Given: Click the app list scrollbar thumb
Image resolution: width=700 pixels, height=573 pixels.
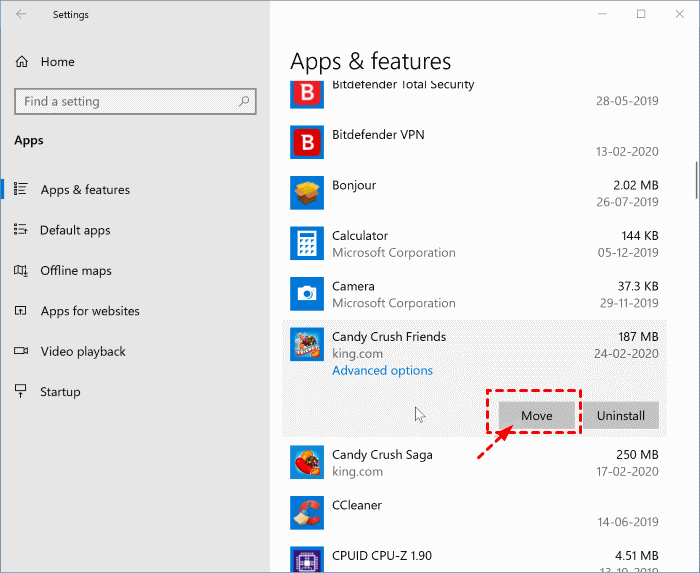Looking at the screenshot, I should (x=696, y=180).
